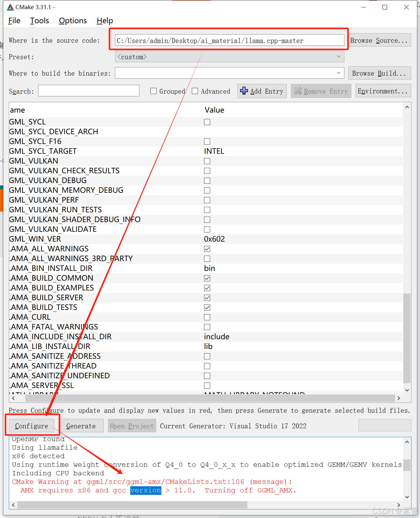Select the GML_SYCL_DEVICE_ARCH row name
The image size is (420, 518).
[54, 132]
